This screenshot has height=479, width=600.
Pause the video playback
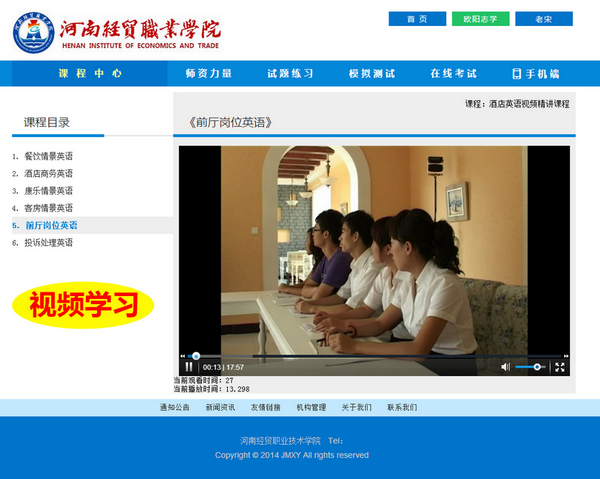[189, 367]
